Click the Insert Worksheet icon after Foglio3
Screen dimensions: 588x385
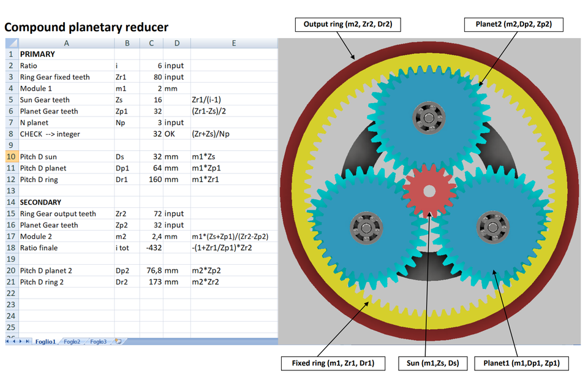click(118, 341)
